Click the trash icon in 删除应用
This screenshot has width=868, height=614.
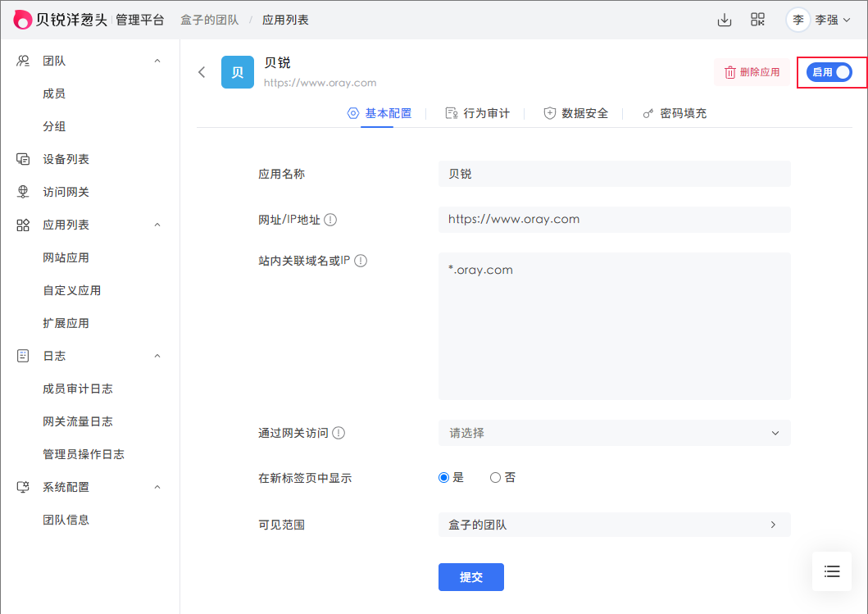[730, 72]
